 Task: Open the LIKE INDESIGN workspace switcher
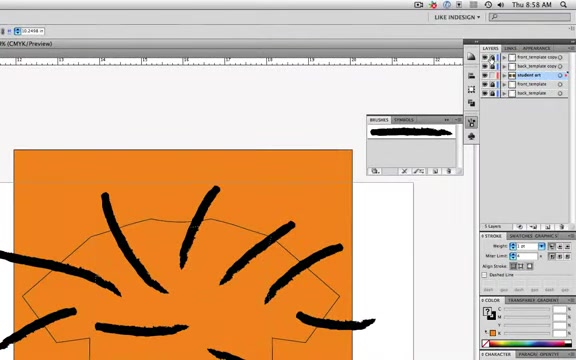[x=457, y=17]
